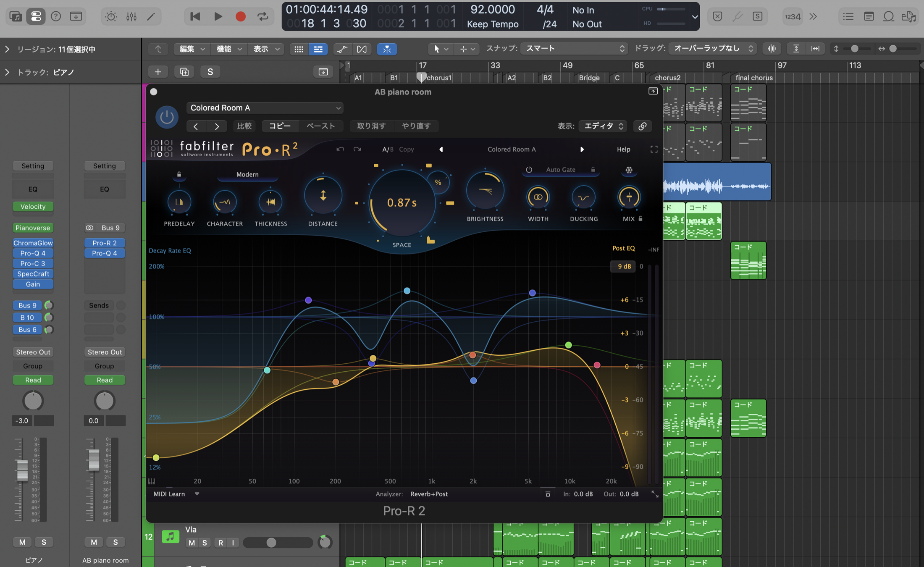Click the Freeze snowflake icon
This screenshot has width=924, height=567.
pyautogui.click(x=629, y=170)
